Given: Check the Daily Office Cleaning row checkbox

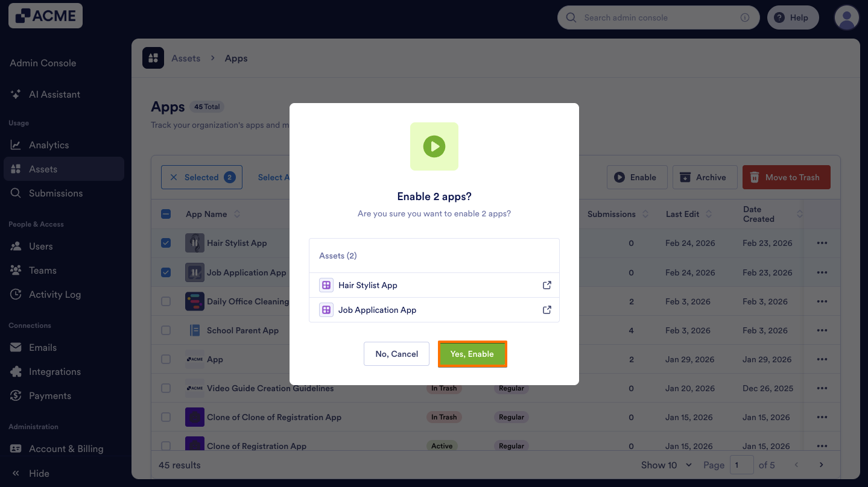Looking at the screenshot, I should click(166, 301).
